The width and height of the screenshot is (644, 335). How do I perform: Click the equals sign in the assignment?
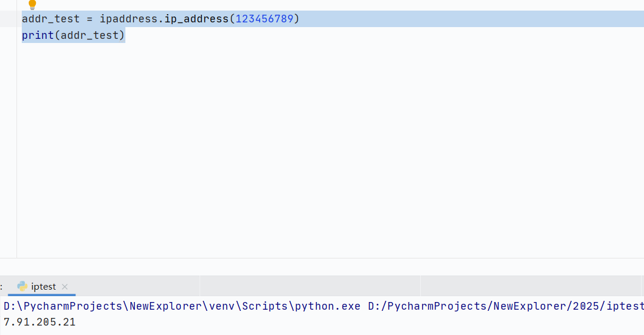click(89, 19)
